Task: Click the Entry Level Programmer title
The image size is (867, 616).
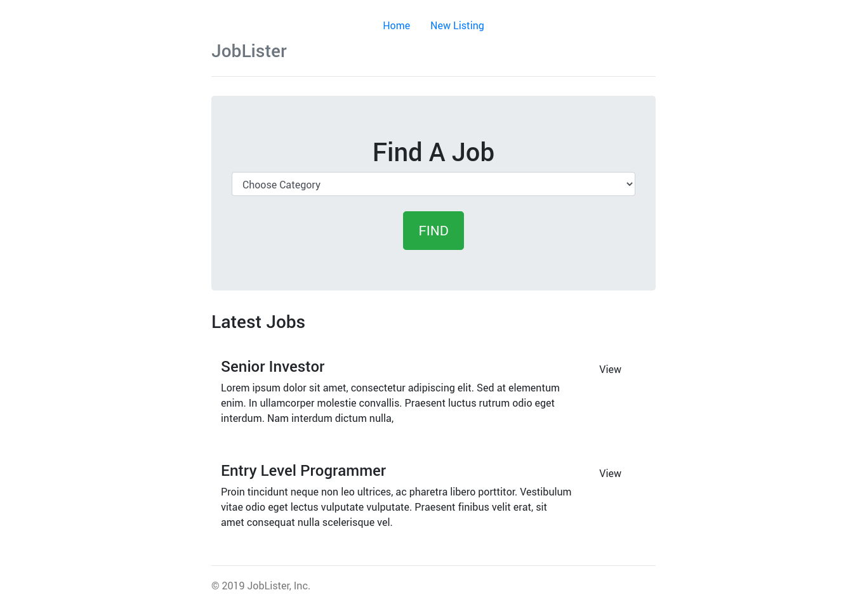Action: click(x=303, y=471)
